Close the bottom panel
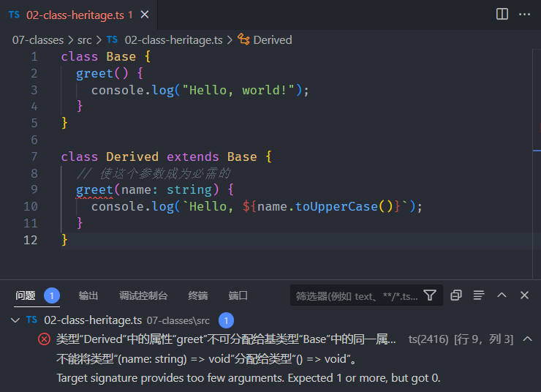The image size is (541, 392). [524, 295]
